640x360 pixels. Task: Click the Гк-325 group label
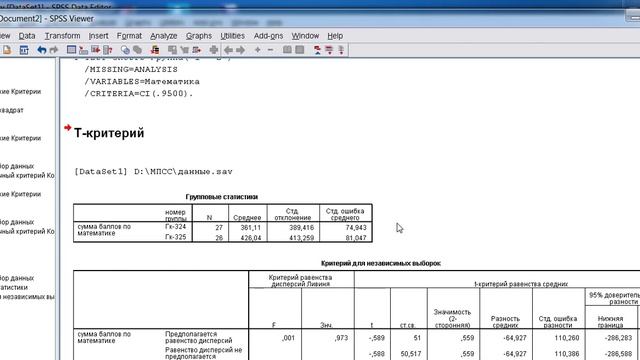176,237
